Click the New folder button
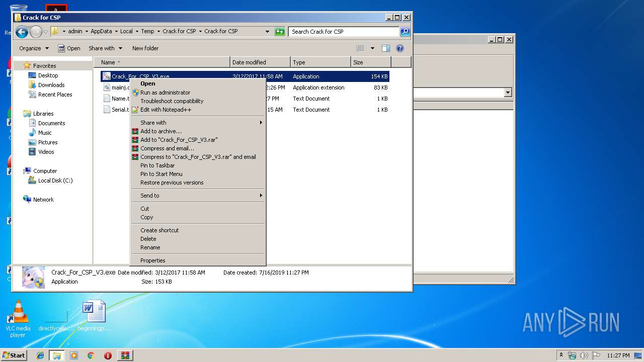This screenshot has height=362, width=644. (145, 48)
